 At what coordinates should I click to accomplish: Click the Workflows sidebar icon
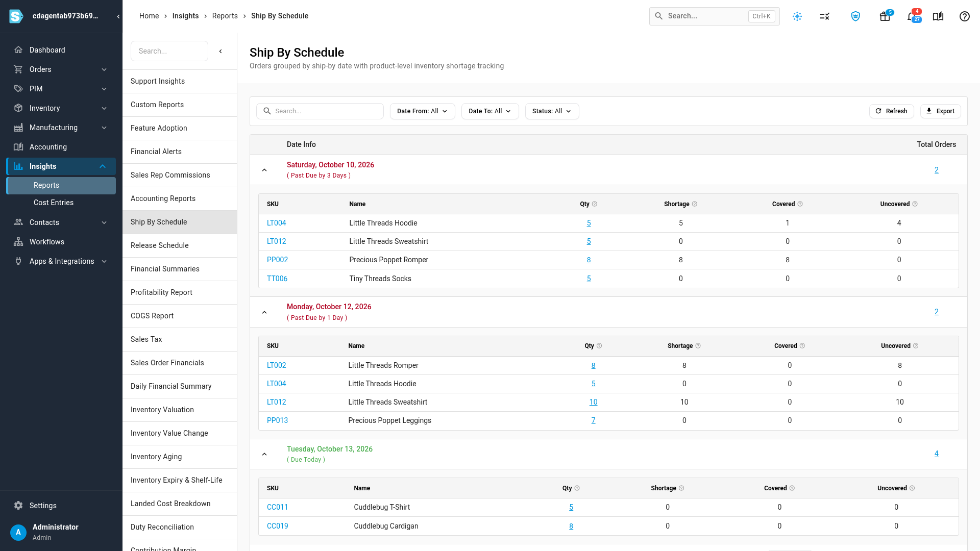(18, 242)
